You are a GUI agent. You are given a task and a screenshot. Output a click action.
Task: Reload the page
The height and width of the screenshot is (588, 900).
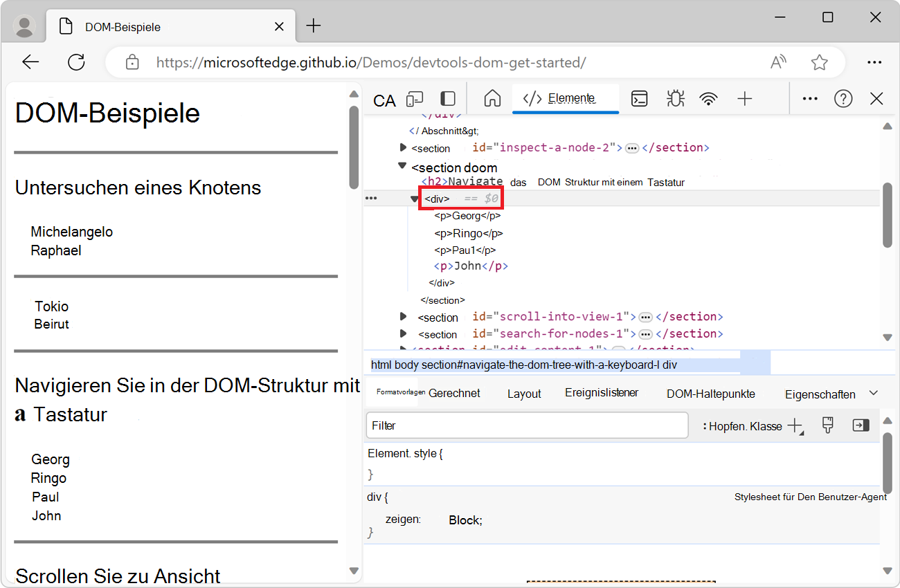(x=76, y=62)
